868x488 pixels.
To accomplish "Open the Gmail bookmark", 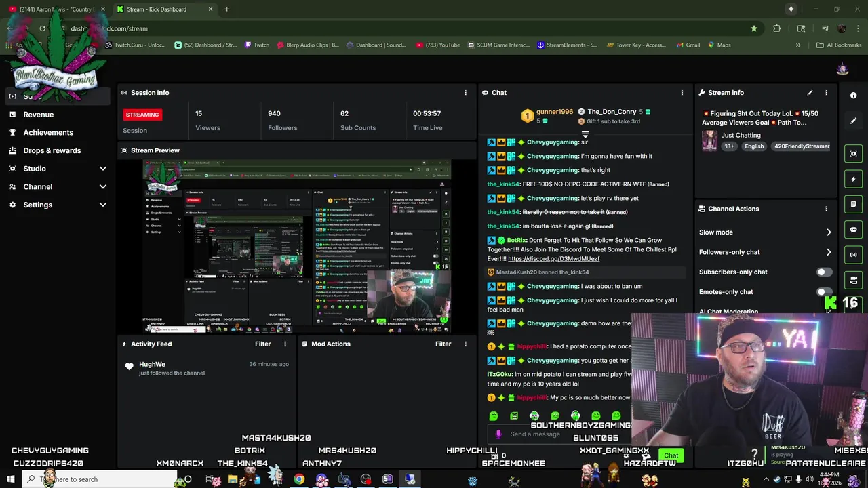I will [688, 45].
